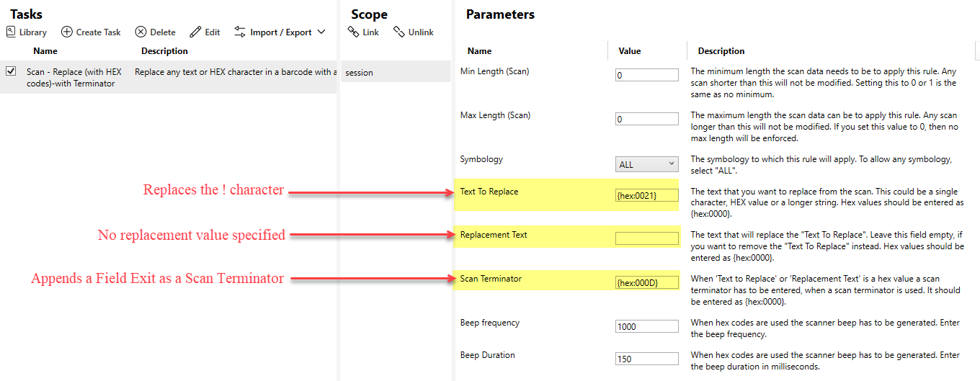This screenshot has width=980, height=381.
Task: Click the empty Replacement Text field
Action: pyautogui.click(x=646, y=238)
